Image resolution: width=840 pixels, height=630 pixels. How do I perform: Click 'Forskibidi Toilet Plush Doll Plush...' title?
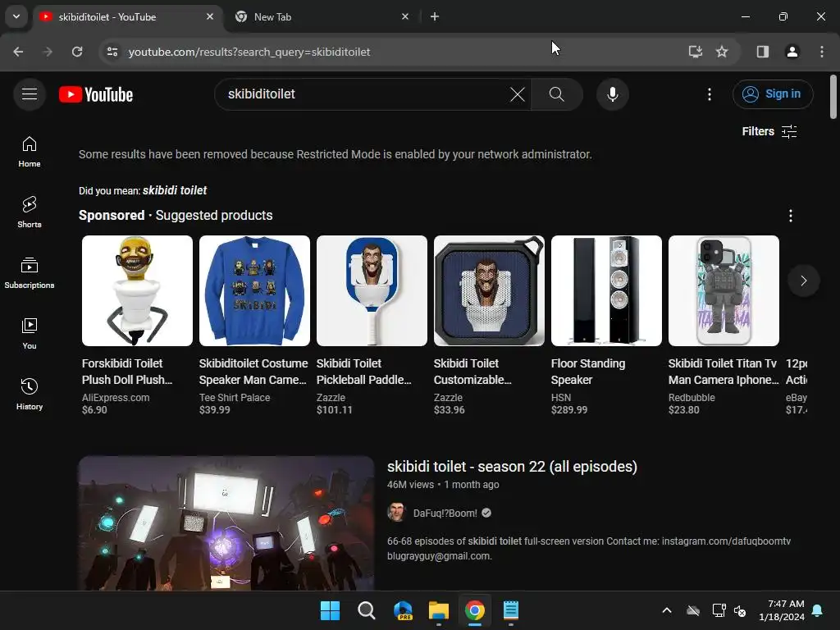click(127, 372)
